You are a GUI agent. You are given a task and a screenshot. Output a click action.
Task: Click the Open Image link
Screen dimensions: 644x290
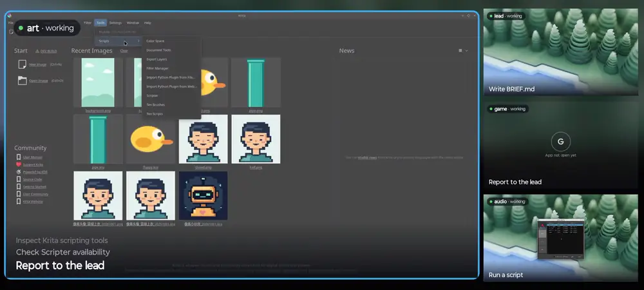click(39, 81)
